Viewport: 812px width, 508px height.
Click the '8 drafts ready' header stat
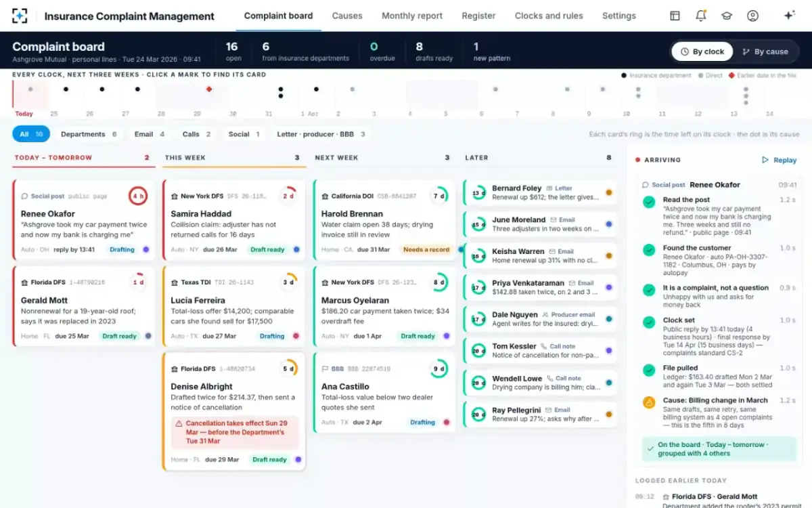pos(434,51)
